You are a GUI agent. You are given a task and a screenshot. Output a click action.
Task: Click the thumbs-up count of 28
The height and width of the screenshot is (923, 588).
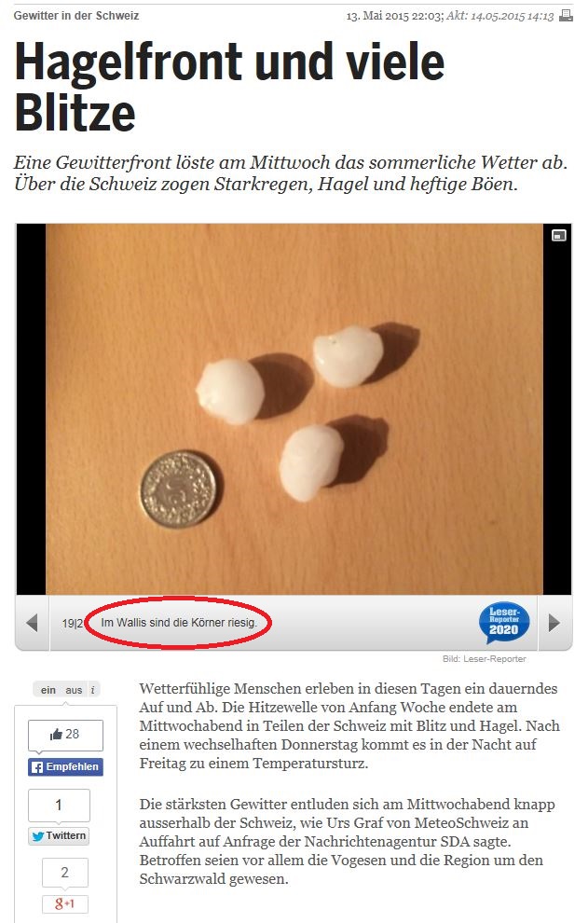[65, 735]
